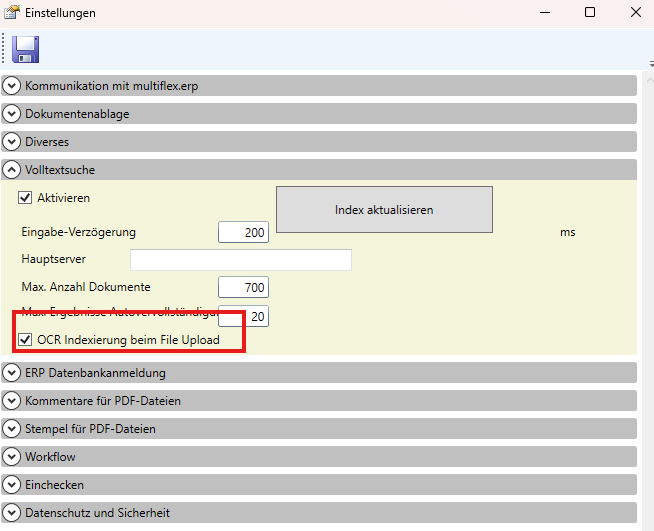Expand Stempel für PDF-Dateien section
This screenshot has width=654, height=531.
(x=12, y=429)
